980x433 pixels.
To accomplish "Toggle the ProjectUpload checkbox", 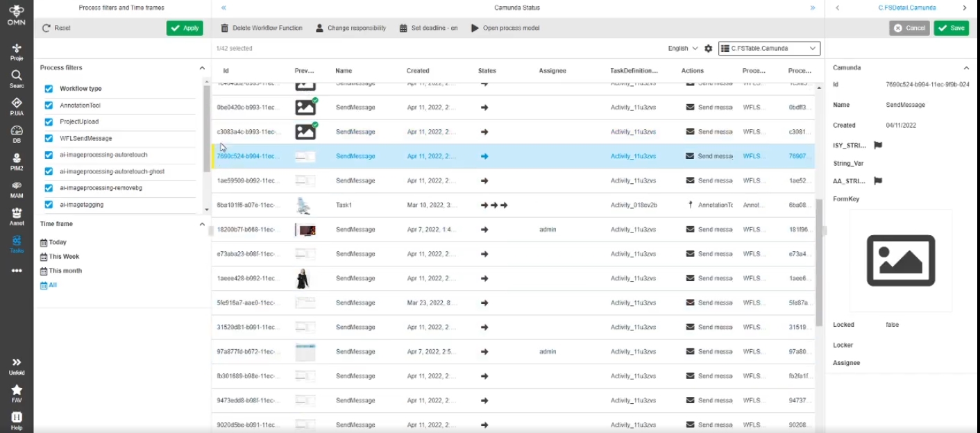I will pyautogui.click(x=49, y=122).
